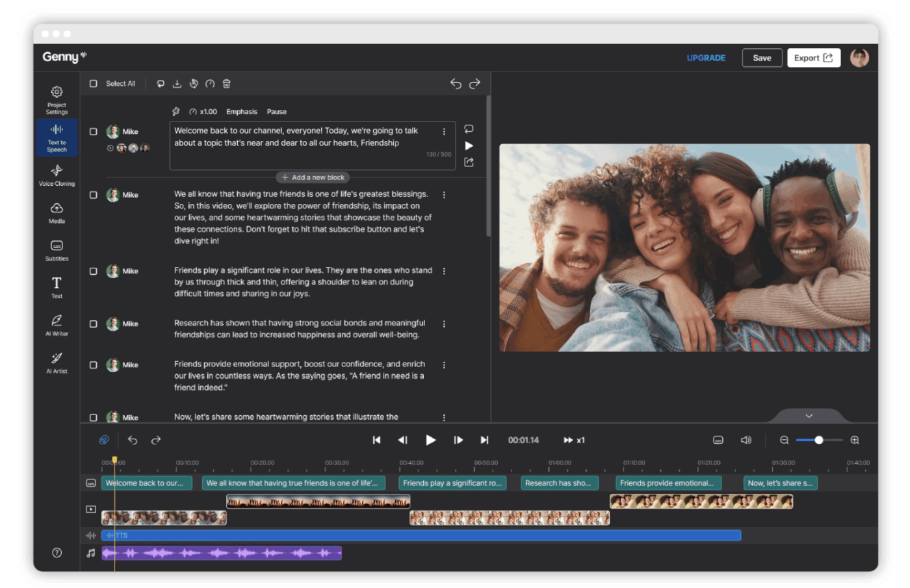The width and height of the screenshot is (910, 588).
Task: Switch to Text to Speech tab
Action: 57,137
